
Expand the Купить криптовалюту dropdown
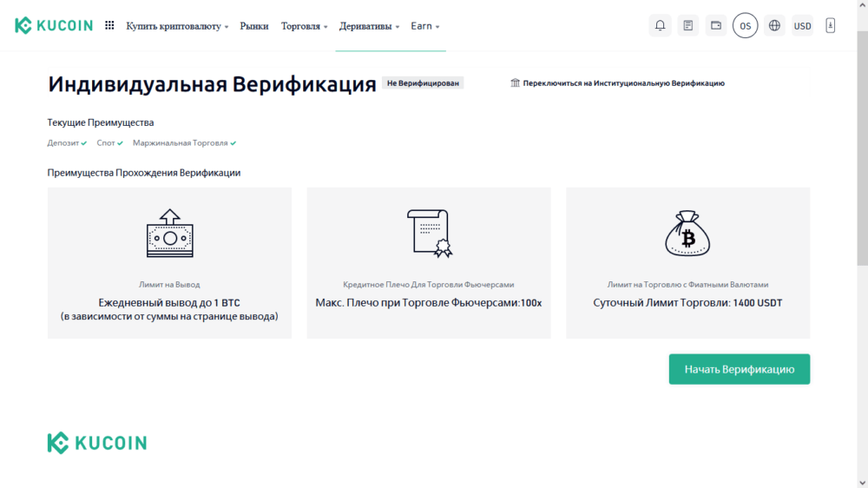[x=177, y=26]
